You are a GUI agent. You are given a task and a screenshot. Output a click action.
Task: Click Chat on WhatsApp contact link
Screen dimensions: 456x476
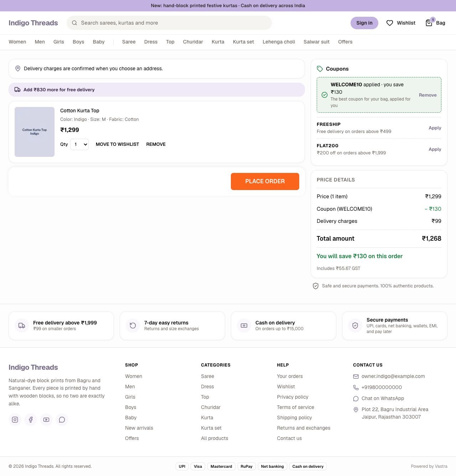pos(383,398)
